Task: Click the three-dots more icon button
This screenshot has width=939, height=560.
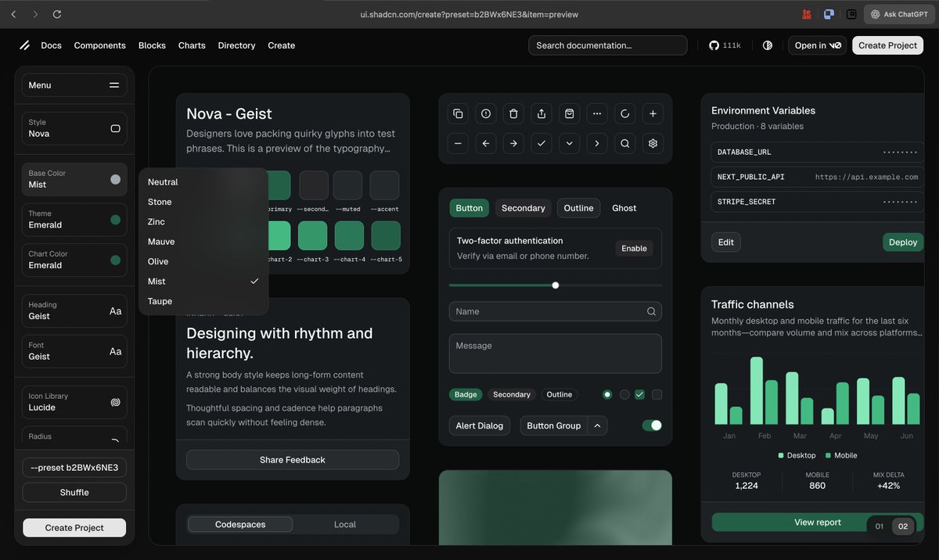Action: click(x=597, y=114)
